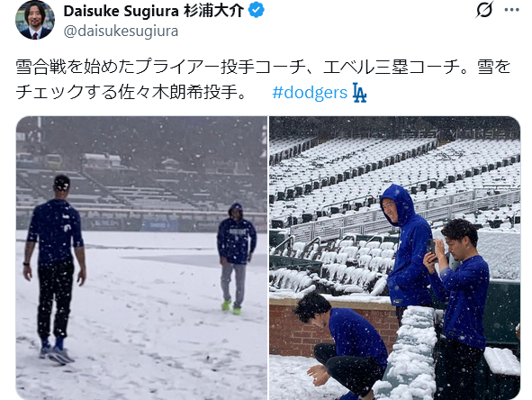Open the left snowy field photo
Viewport: 532px width, 400px height.
click(141, 258)
